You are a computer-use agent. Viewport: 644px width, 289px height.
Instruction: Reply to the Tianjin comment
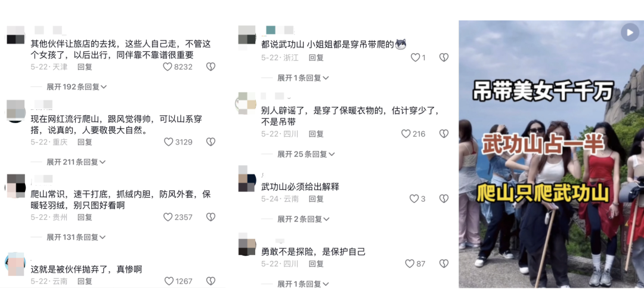[x=85, y=67]
